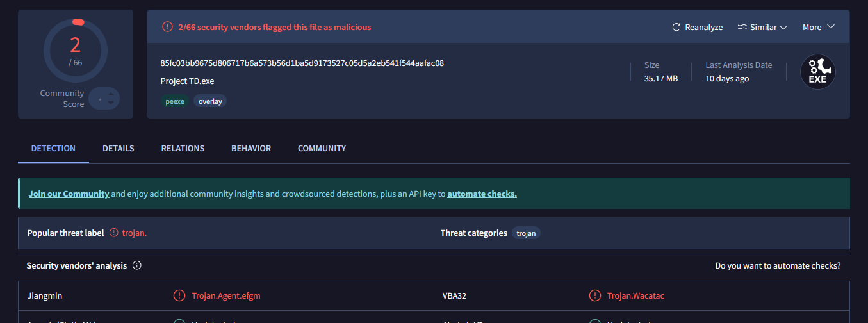Image resolution: width=868 pixels, height=323 pixels.
Task: Click the info icon beside Security vendors' analysis
Action: (137, 265)
